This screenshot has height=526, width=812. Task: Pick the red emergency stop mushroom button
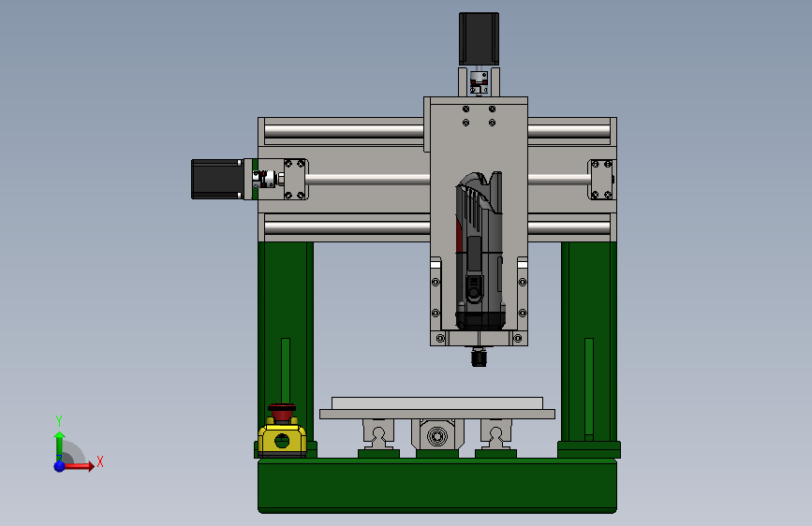[282, 413]
